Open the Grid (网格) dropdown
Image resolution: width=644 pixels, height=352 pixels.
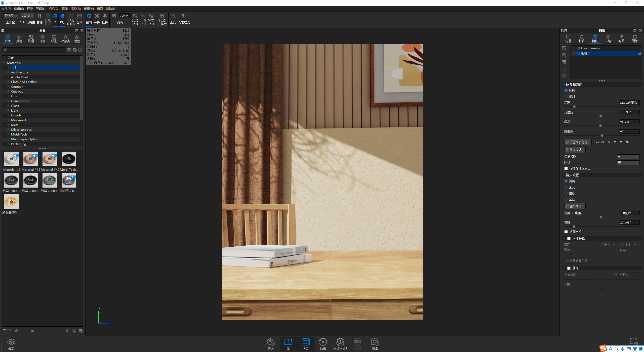pos(628,163)
